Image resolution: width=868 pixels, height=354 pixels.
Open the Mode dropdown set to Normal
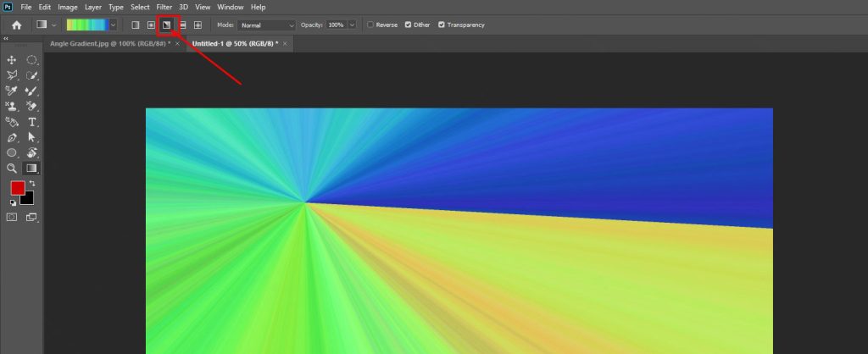point(267,25)
